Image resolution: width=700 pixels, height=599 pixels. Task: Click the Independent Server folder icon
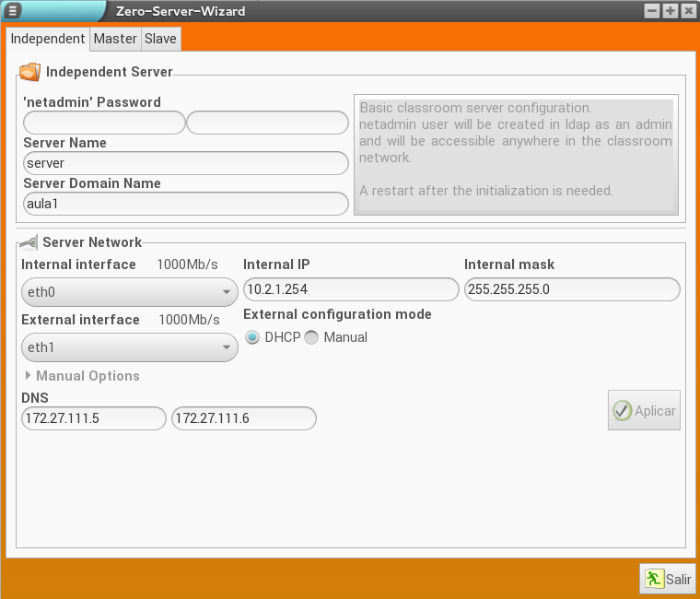[x=29, y=72]
